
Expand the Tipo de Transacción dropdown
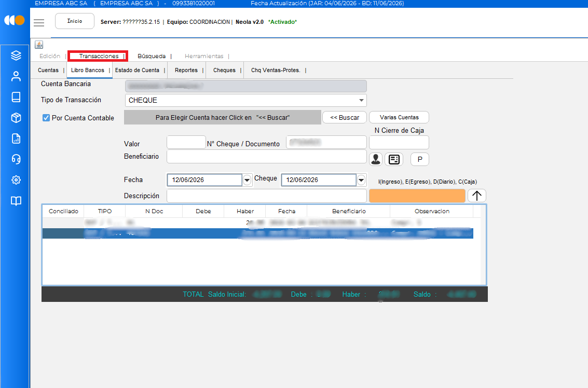(x=361, y=101)
